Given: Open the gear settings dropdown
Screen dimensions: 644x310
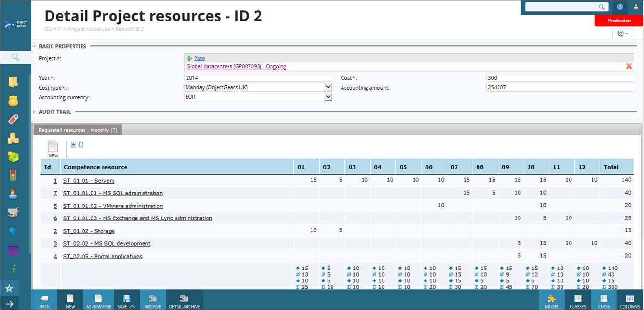Looking at the screenshot, I should pyautogui.click(x=623, y=33).
